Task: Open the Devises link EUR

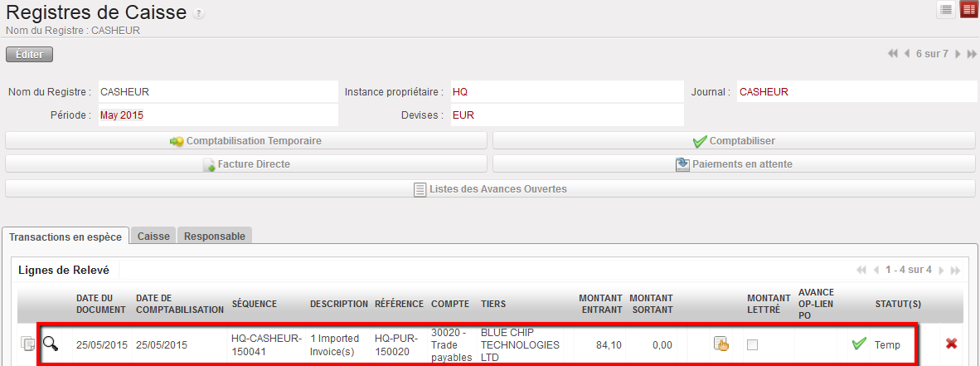Action: tap(462, 115)
